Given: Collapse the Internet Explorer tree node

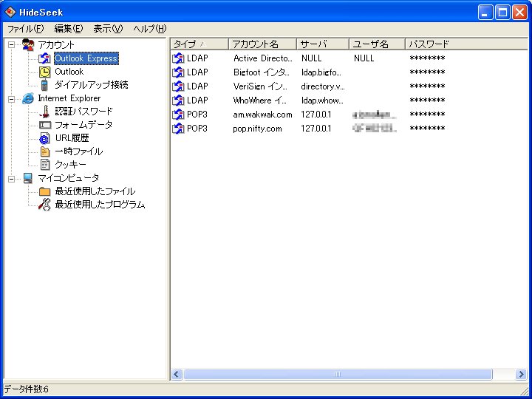Looking at the screenshot, I should tap(12, 99).
